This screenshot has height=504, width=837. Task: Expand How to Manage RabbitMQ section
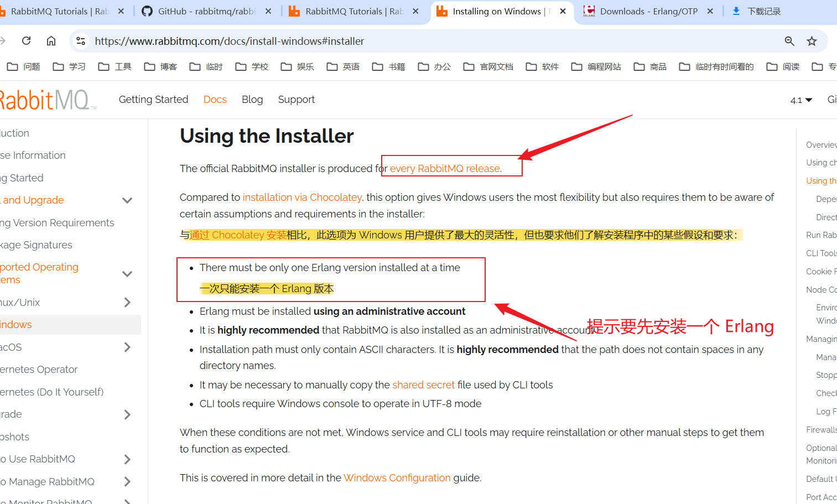[127, 481]
